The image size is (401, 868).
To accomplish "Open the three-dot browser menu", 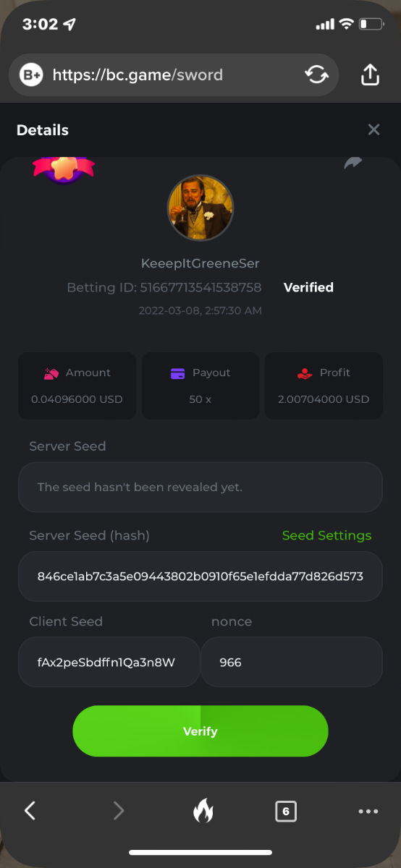I will click(x=368, y=812).
